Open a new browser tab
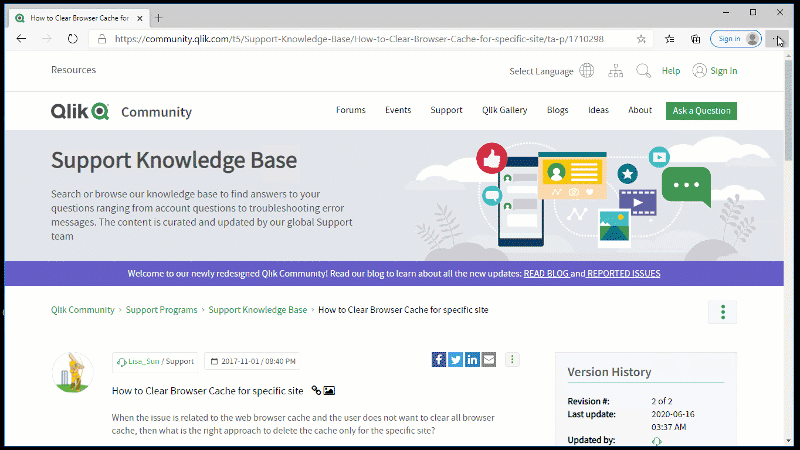 point(159,18)
